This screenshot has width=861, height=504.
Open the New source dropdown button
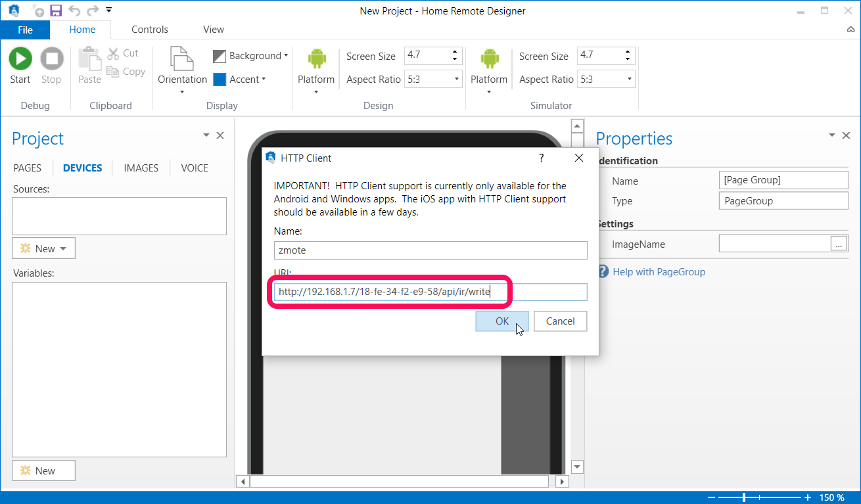click(x=44, y=248)
